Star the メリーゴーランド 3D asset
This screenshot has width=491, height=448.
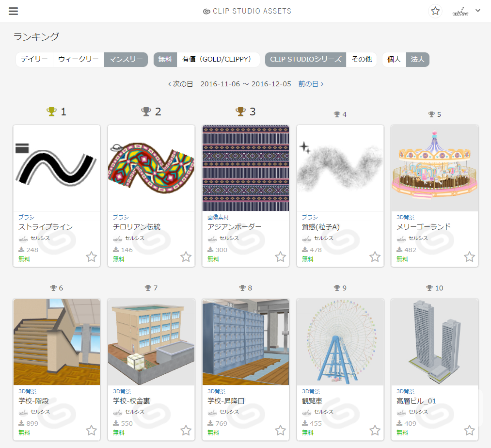[469, 257]
